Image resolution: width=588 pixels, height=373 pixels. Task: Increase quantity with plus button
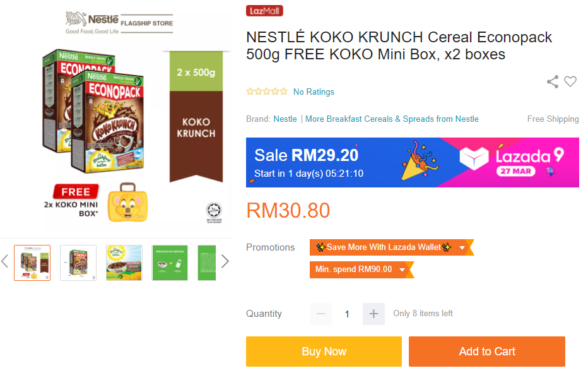(x=373, y=314)
